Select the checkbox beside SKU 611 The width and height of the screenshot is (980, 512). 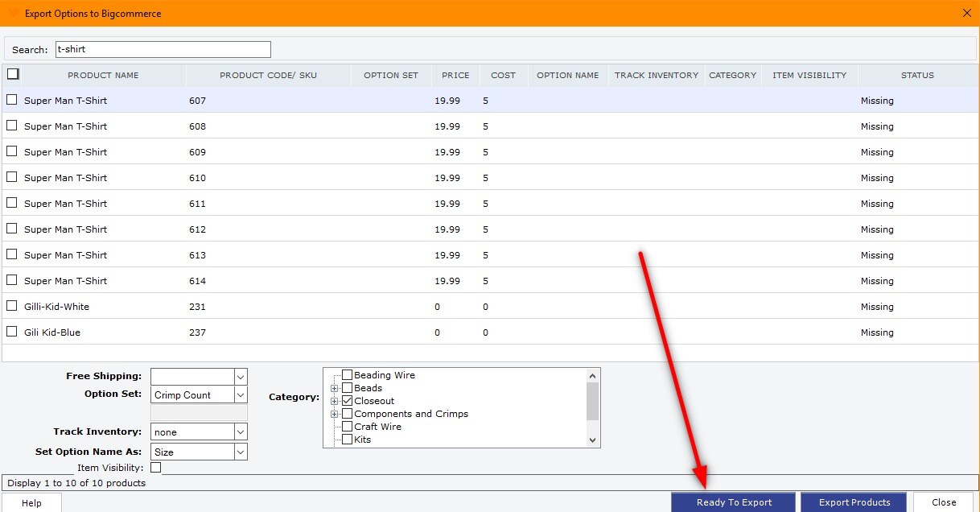coord(12,203)
